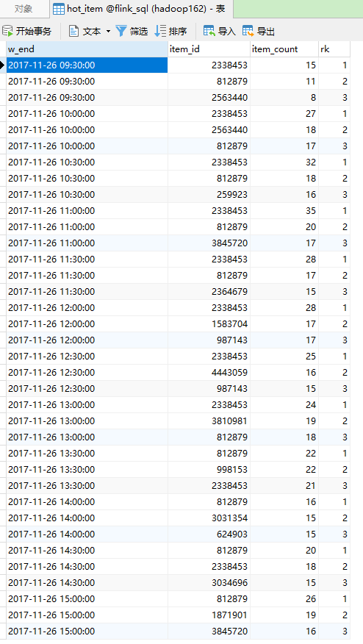Select item_id cell 3034696
The height and width of the screenshot is (644, 363).
point(209,583)
